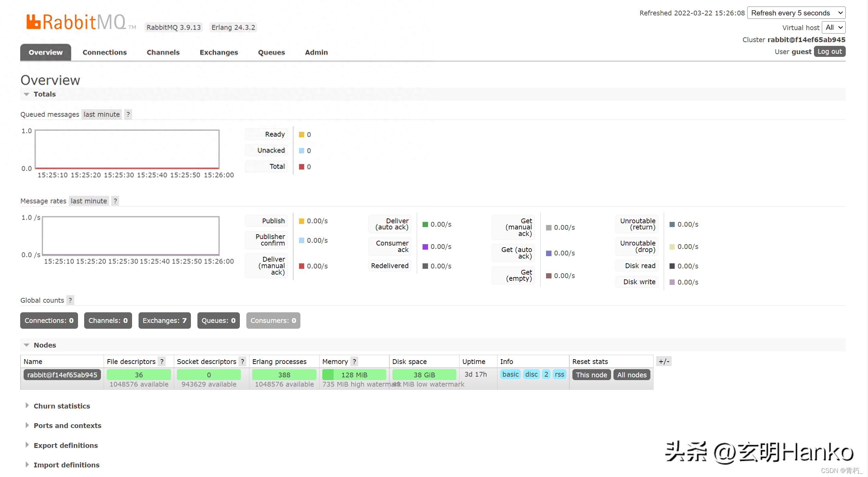The image size is (868, 477).
Task: Click the rss info tag
Action: (559, 374)
